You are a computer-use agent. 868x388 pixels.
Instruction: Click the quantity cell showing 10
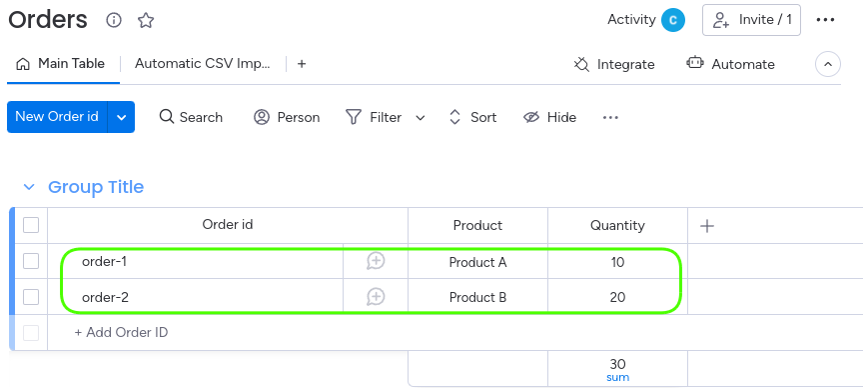click(x=617, y=262)
